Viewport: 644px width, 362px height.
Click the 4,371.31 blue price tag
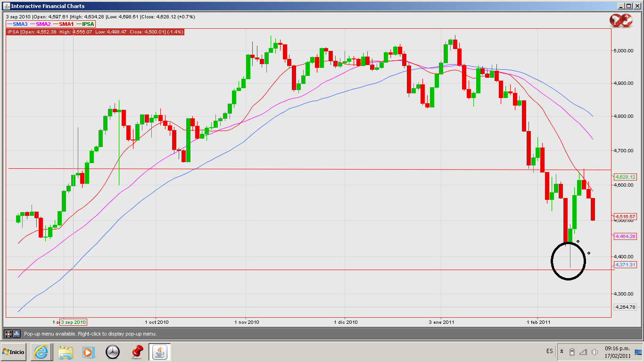(625, 264)
